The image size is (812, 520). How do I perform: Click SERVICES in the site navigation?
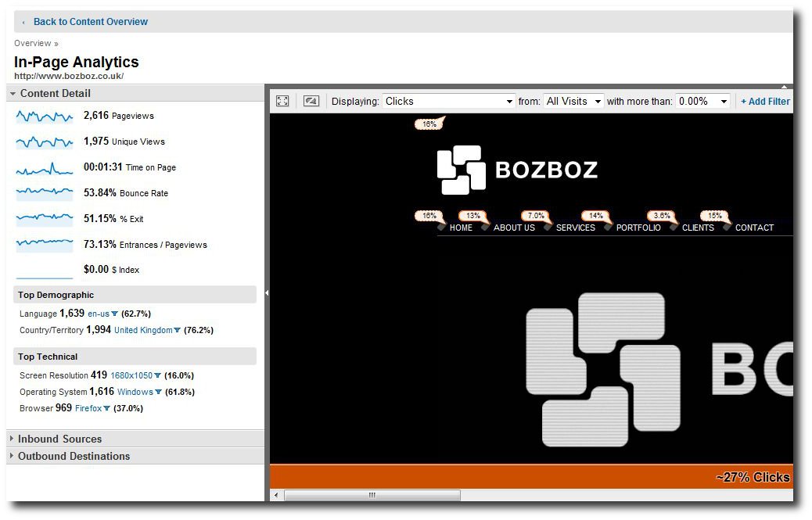click(575, 228)
